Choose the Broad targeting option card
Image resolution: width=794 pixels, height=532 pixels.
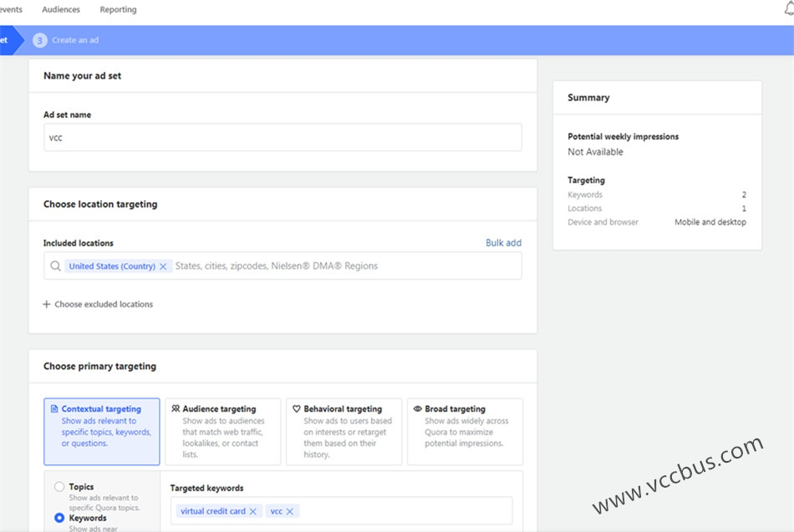click(x=465, y=431)
